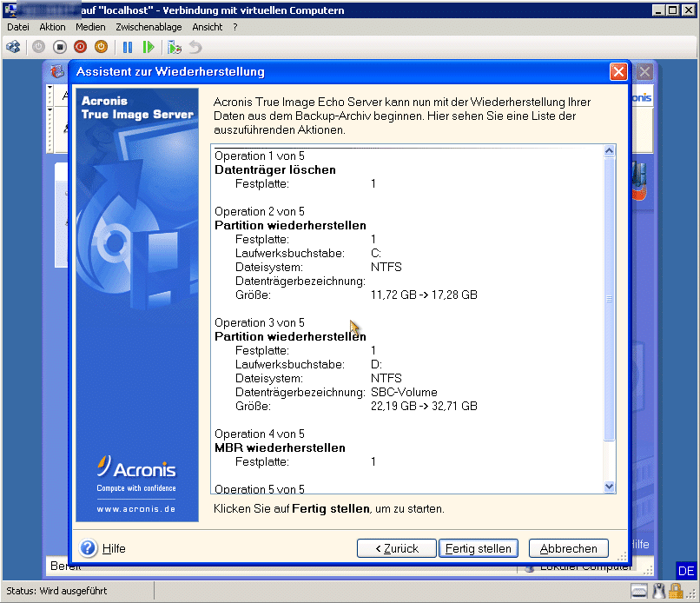Pause the virtual machine
The width and height of the screenshot is (700, 603).
127,47
